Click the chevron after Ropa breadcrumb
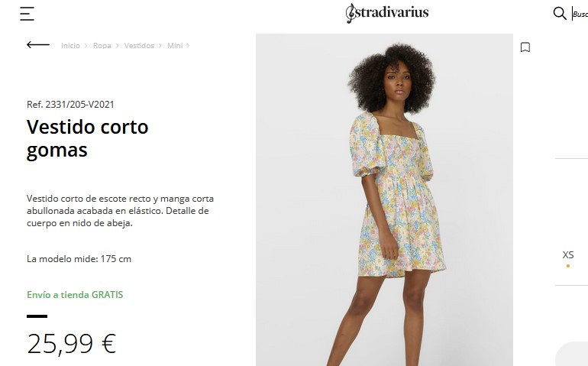Image resolution: width=588 pixels, height=366 pixels. point(117,46)
